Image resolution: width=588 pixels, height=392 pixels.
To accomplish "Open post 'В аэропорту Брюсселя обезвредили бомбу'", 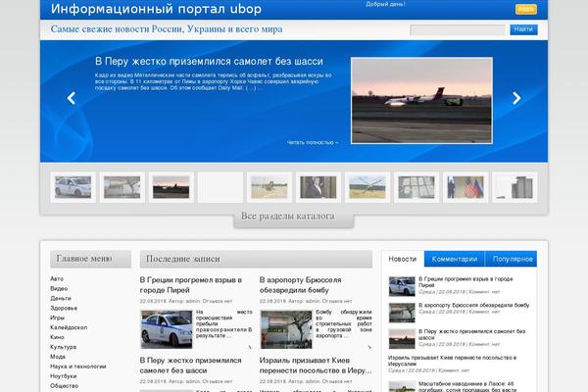I will (301, 285).
